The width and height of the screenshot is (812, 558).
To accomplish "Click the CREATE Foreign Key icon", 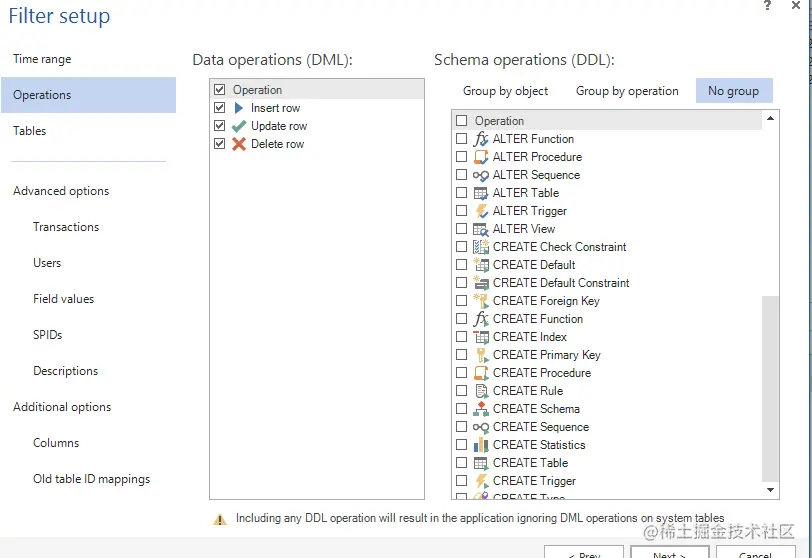I will [481, 301].
